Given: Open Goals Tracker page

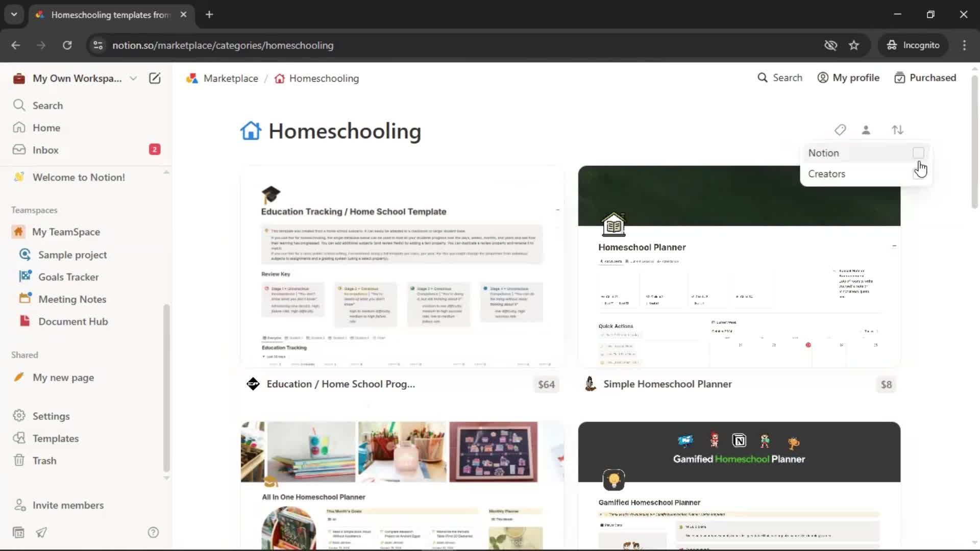Looking at the screenshot, I should pyautogui.click(x=68, y=277).
